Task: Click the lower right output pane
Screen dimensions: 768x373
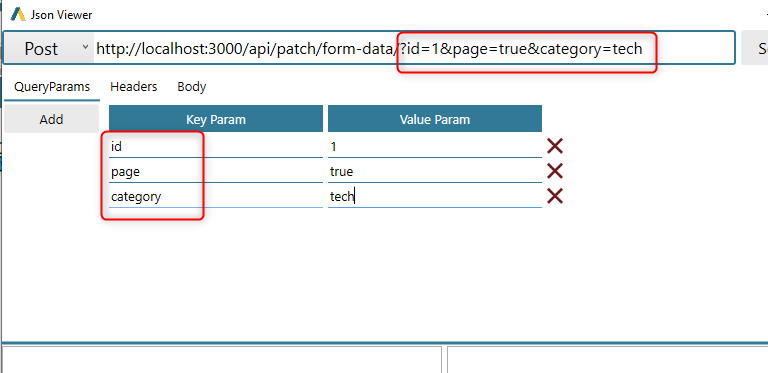Action: pyautogui.click(x=607, y=360)
